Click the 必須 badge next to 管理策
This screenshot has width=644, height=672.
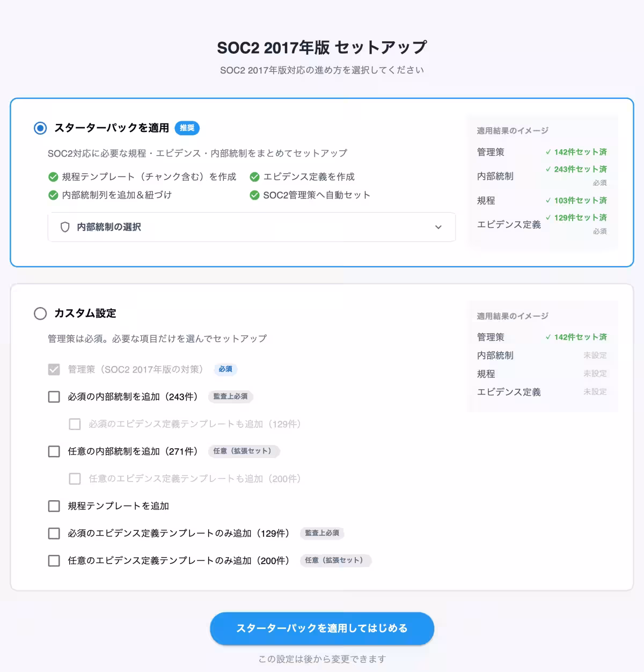[225, 369]
